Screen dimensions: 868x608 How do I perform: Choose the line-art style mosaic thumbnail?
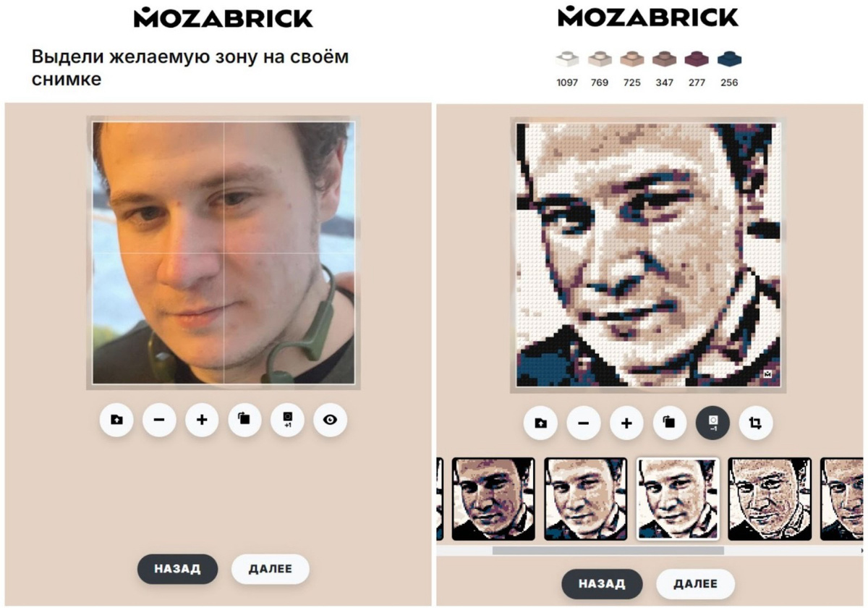[770, 499]
